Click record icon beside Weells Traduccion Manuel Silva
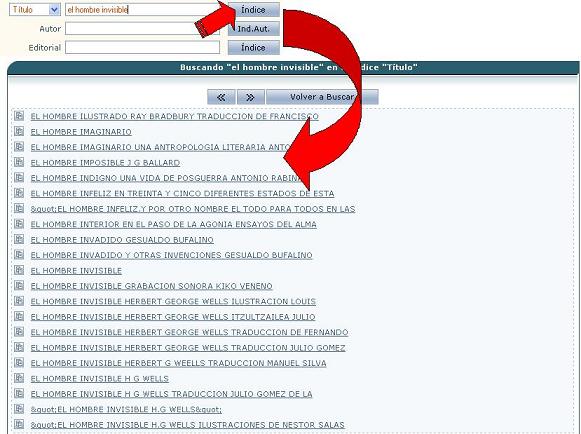 click(x=19, y=362)
